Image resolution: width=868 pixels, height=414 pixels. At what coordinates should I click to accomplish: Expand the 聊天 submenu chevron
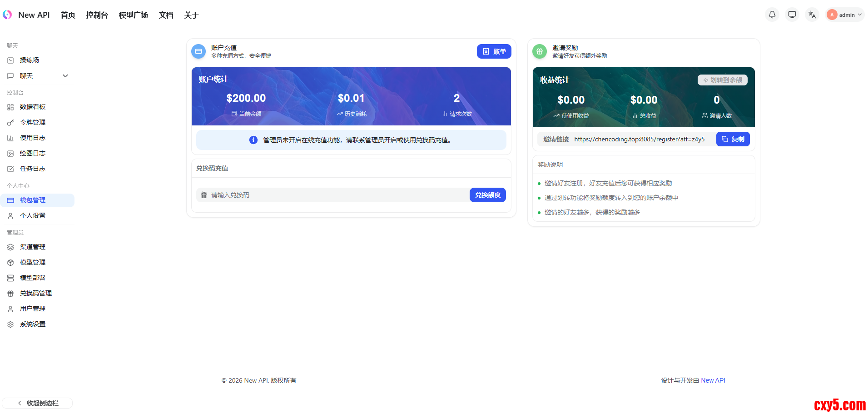click(x=65, y=76)
